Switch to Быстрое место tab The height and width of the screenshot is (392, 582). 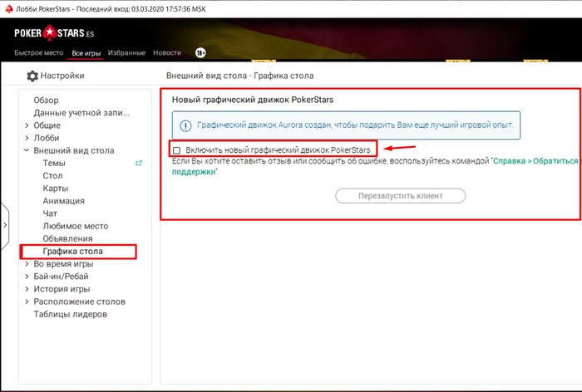pos(38,53)
